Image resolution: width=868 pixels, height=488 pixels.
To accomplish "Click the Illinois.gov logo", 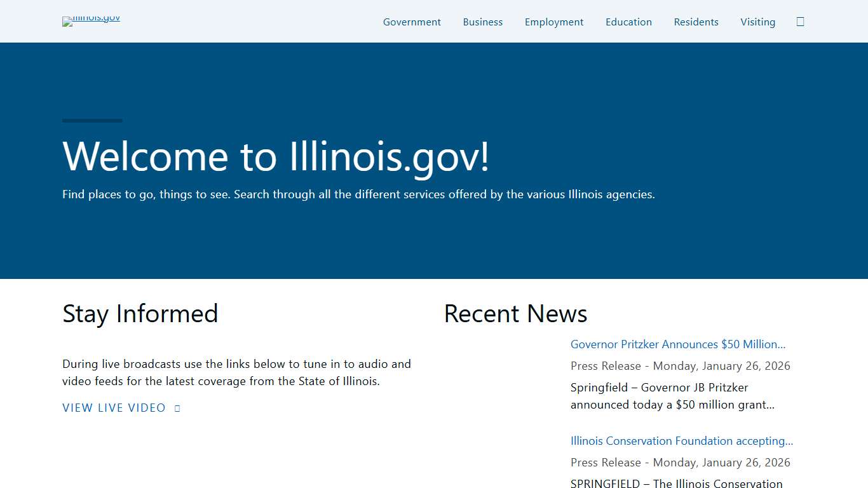I will [90, 21].
